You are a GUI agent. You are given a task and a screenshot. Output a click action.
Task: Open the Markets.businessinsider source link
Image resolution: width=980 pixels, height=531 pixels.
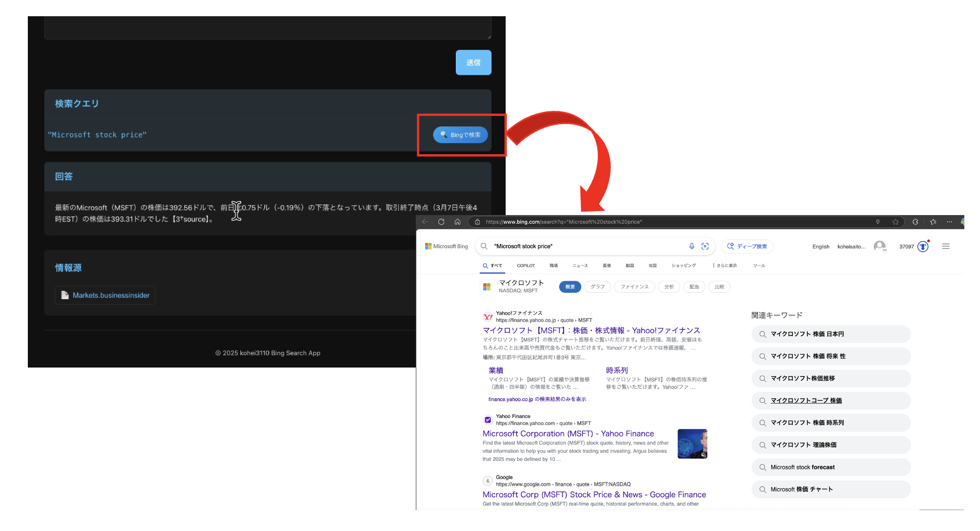tap(105, 295)
